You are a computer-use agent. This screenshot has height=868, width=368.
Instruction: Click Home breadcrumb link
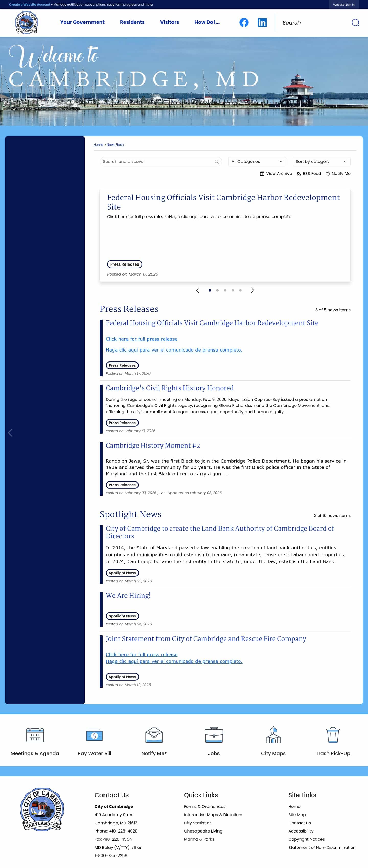tap(98, 144)
